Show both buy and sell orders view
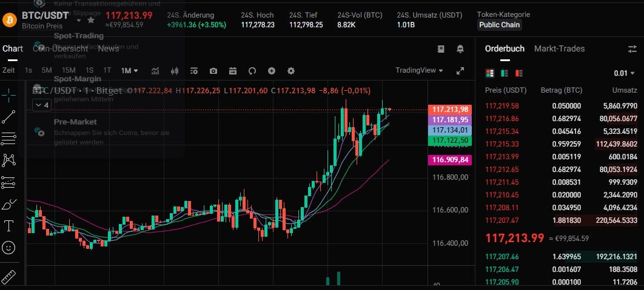Viewport: 644px width, 290px height. (x=490, y=73)
